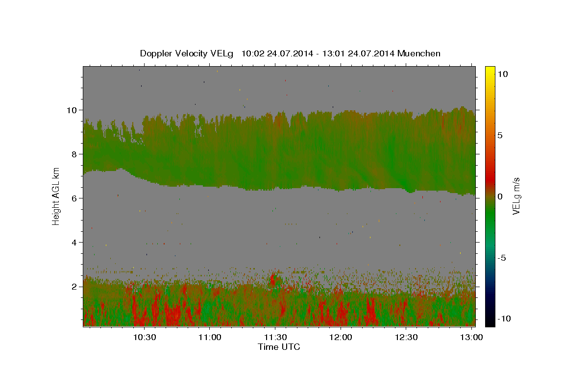Click the height tick label 8
Screen dimensions: 588x392
[74, 154]
